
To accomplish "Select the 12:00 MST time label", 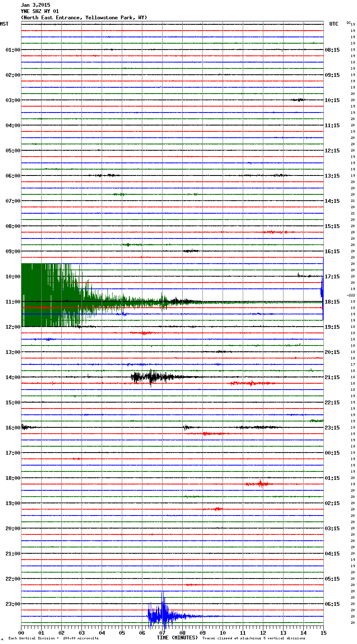I will [x=13, y=327].
